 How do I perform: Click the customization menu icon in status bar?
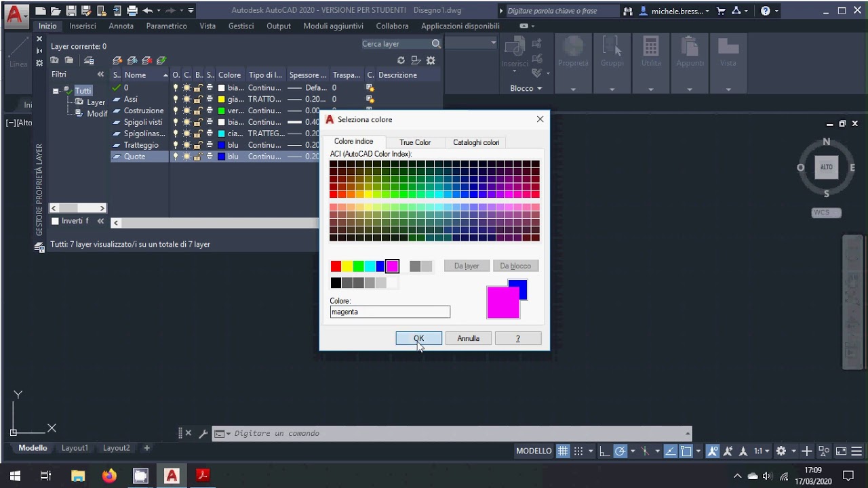tap(856, 451)
